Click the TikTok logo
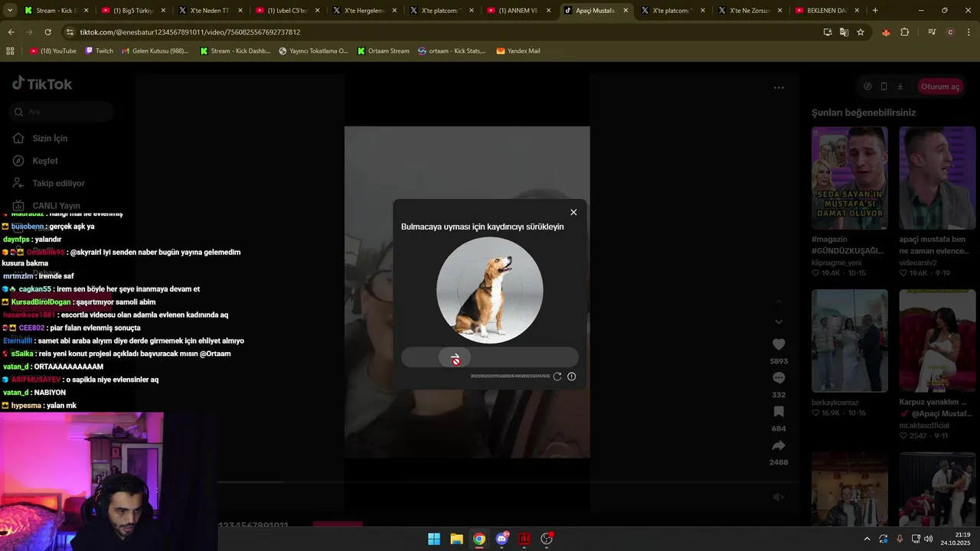This screenshot has width=980, height=551. click(x=42, y=84)
